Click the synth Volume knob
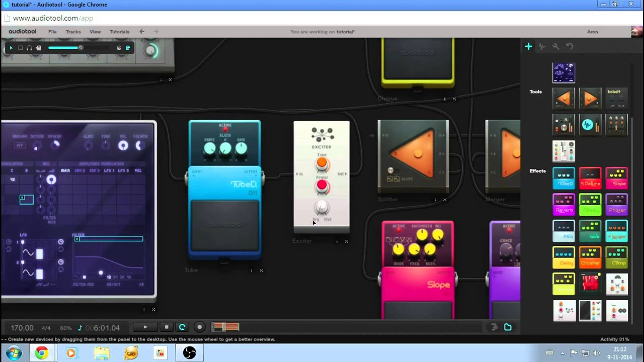644x362 pixels. [x=139, y=145]
